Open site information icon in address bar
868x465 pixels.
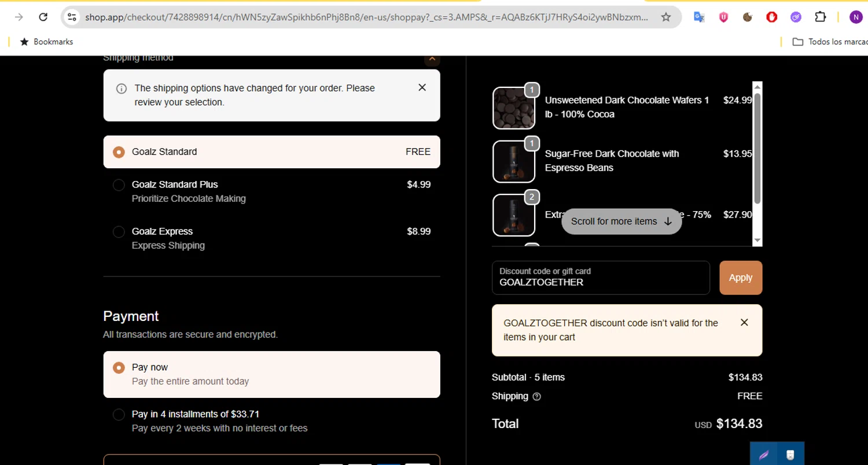[x=72, y=17]
